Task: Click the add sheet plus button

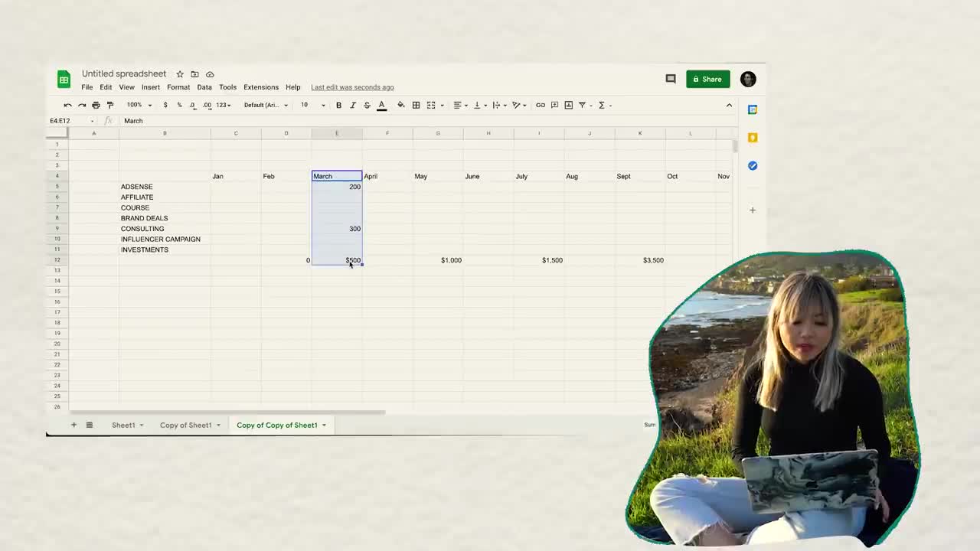Action: [73, 425]
